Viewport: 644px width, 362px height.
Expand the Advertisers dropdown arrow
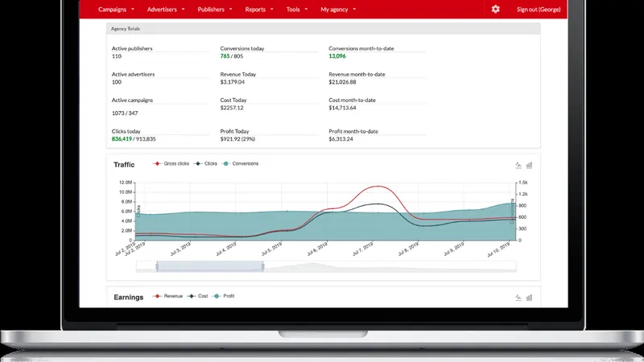184,9
